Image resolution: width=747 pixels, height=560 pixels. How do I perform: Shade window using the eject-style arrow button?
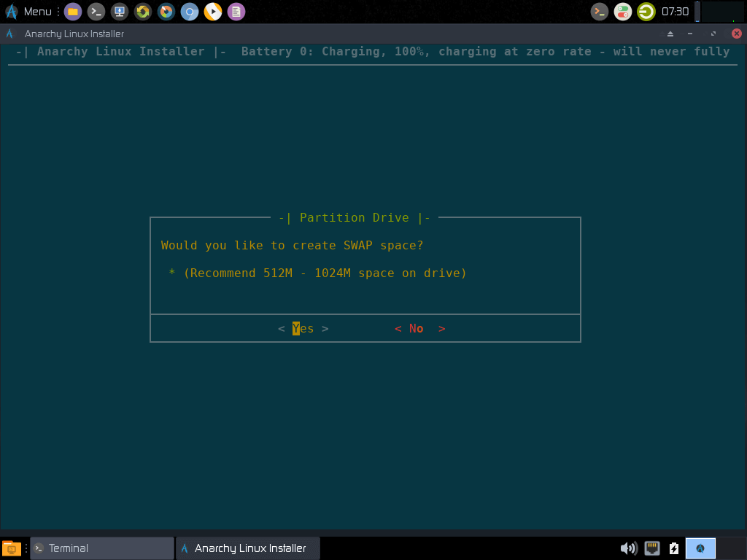click(x=670, y=34)
